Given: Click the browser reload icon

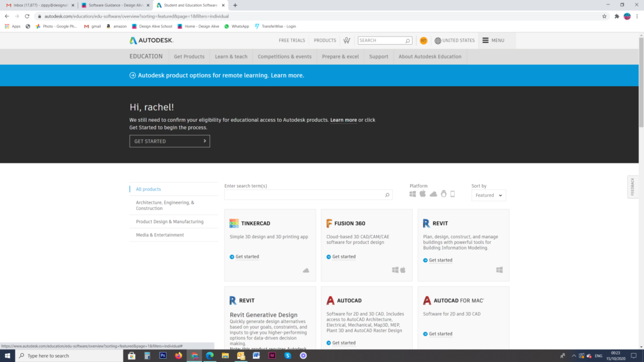Looking at the screenshot, I should (x=27, y=16).
